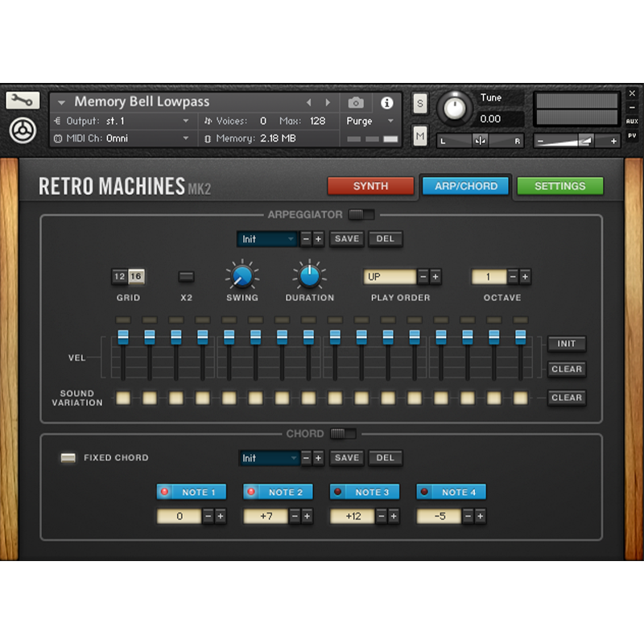Click the Tune knob

coord(455,109)
